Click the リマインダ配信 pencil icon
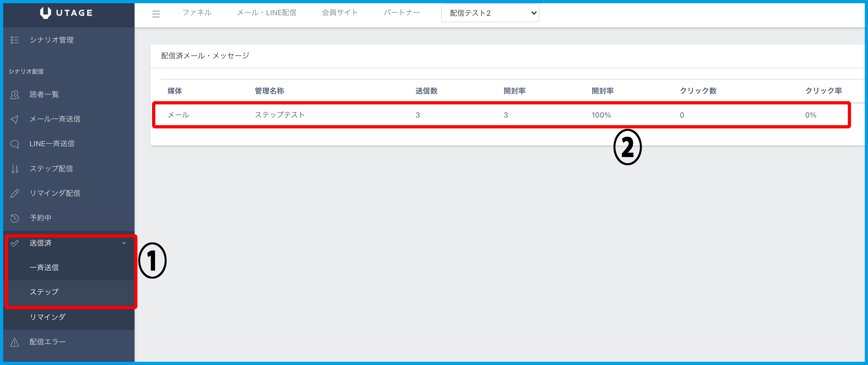The height and width of the screenshot is (365, 868). click(15, 193)
